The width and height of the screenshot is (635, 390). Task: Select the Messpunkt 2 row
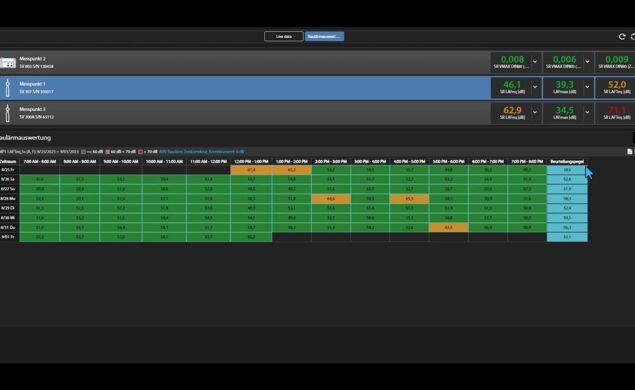(x=245, y=62)
